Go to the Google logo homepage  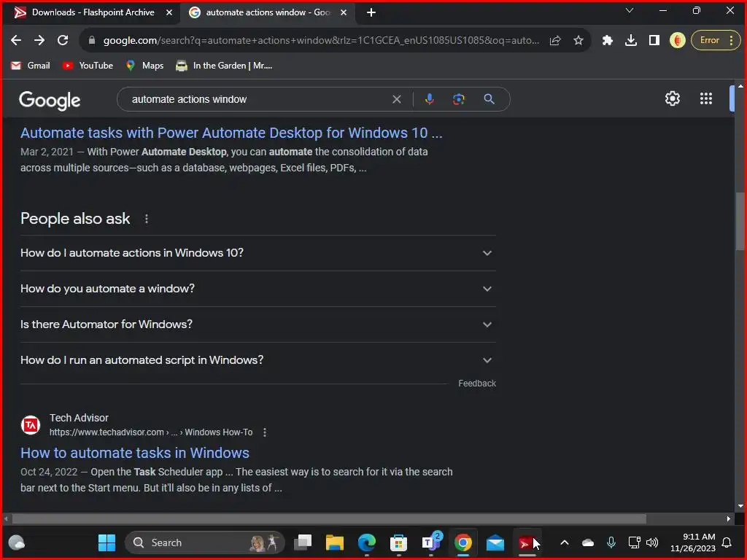click(x=50, y=100)
